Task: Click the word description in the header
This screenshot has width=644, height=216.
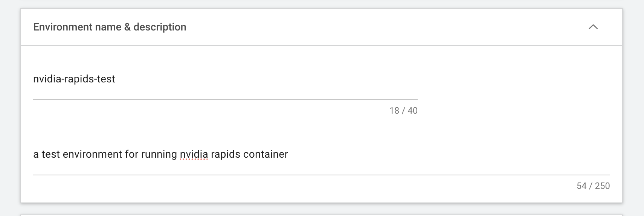Action: pos(160,27)
